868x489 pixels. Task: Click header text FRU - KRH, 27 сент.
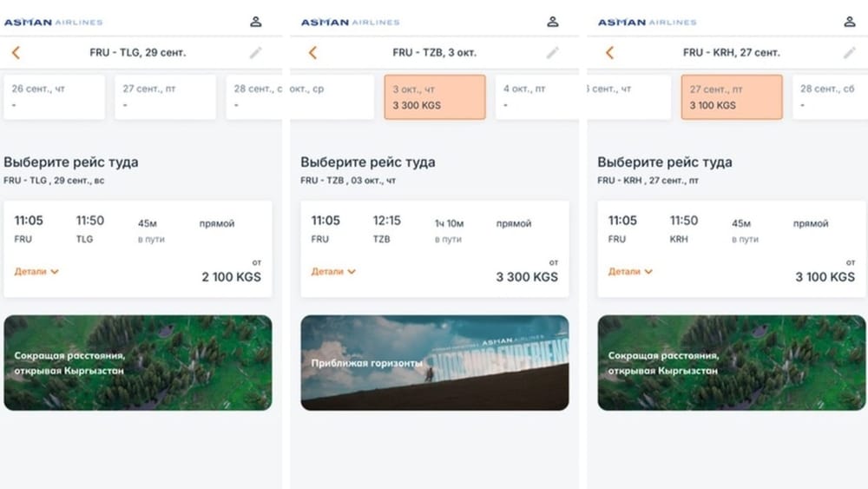tap(731, 53)
